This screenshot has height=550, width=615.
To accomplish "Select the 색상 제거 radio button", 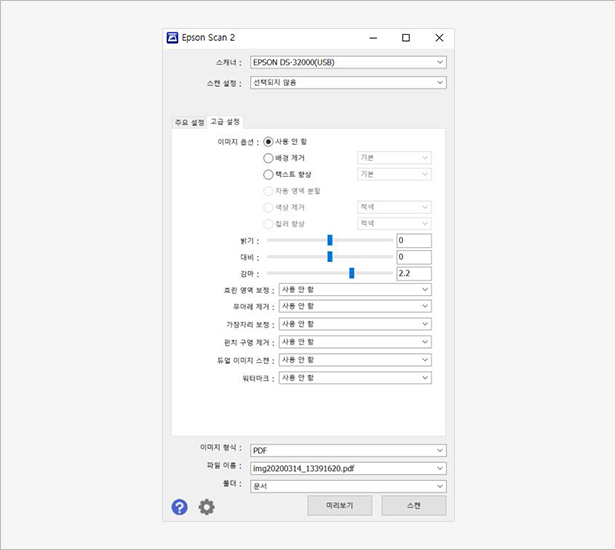I will click(x=268, y=207).
